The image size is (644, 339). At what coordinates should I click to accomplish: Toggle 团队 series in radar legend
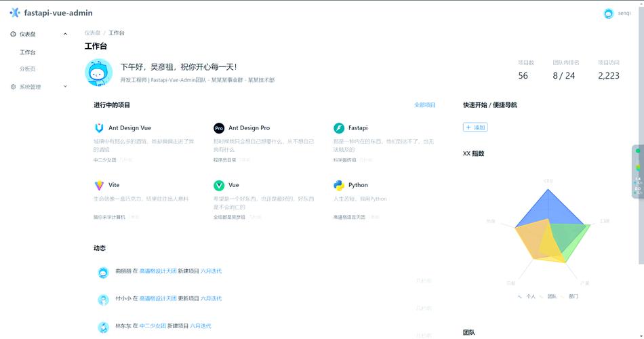point(548,296)
